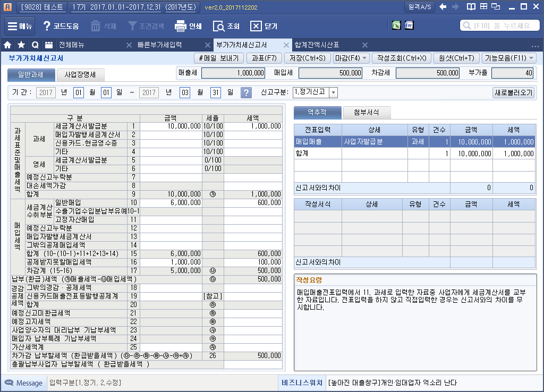The image size is (544, 392).
Task: Close the 빠른부가세입력 tab
Action: (x=208, y=45)
